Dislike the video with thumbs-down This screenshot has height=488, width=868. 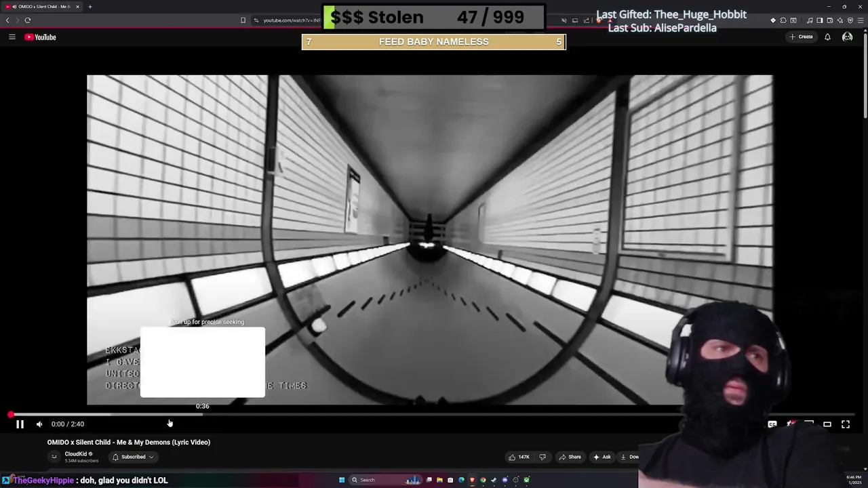click(x=542, y=457)
